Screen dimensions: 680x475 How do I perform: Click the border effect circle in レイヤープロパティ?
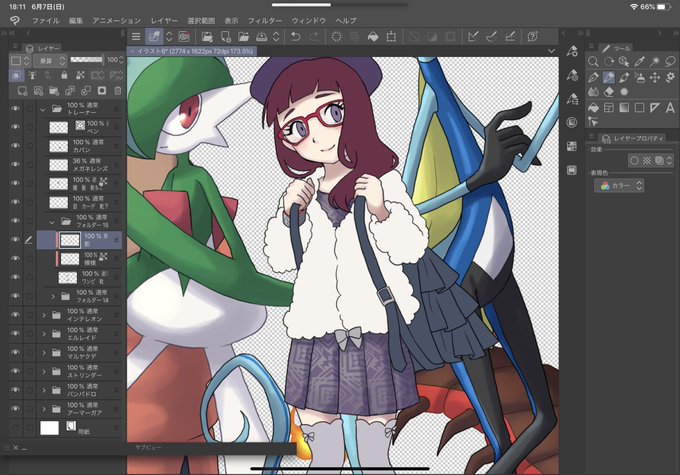[634, 161]
